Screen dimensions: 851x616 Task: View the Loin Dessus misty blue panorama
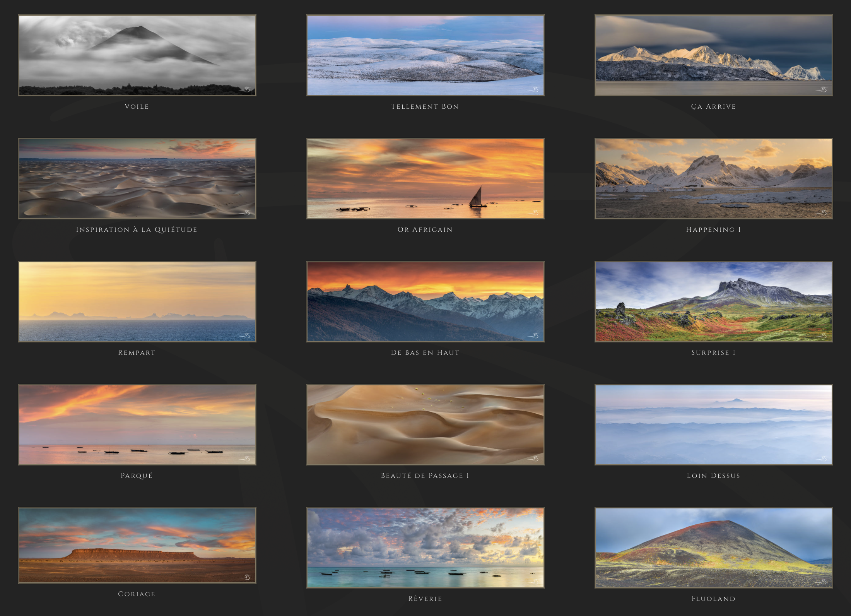pos(714,424)
